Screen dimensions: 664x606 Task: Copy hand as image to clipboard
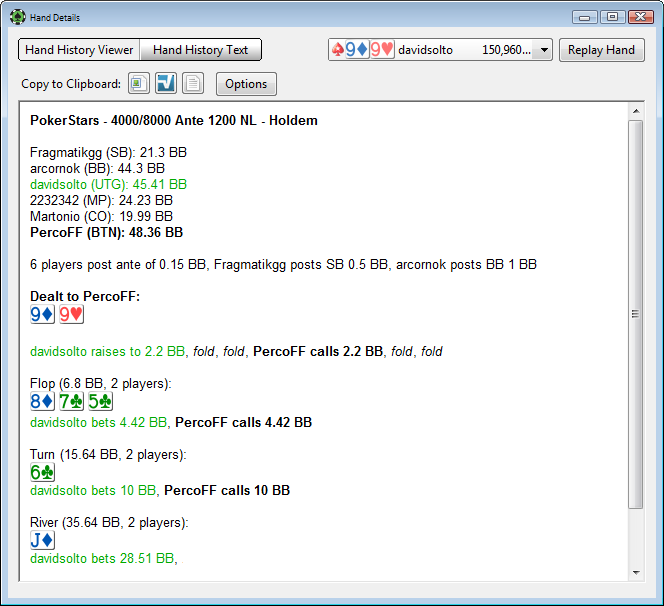pos(139,83)
